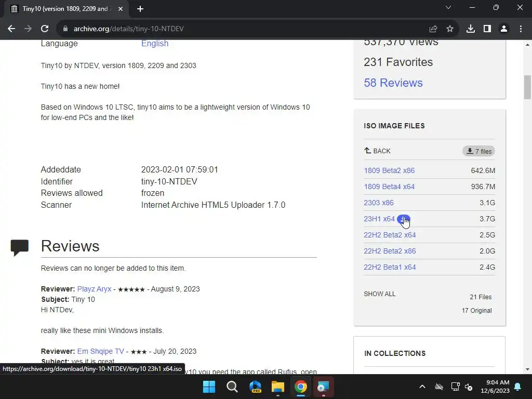532x399 pixels.
Task: Click muted volume tray icon
Action: pyautogui.click(x=469, y=387)
